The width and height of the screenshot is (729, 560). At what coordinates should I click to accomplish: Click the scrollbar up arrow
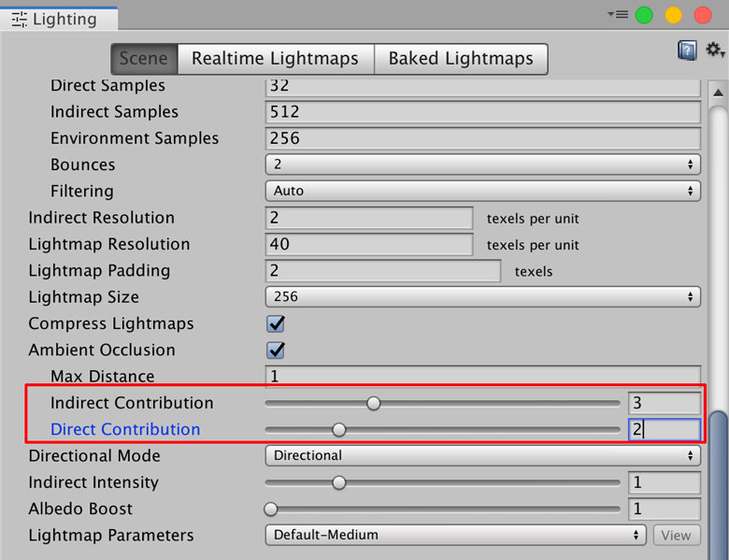pos(718,93)
